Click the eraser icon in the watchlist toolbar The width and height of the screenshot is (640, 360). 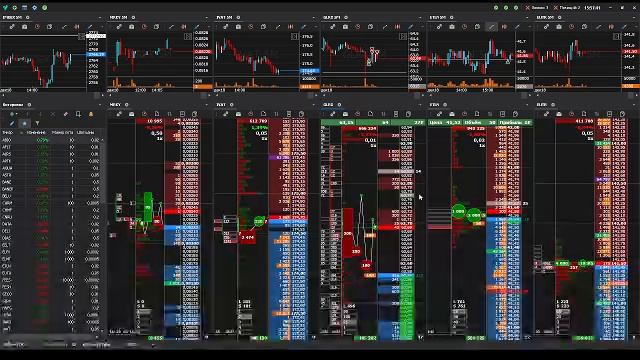click(x=65, y=114)
